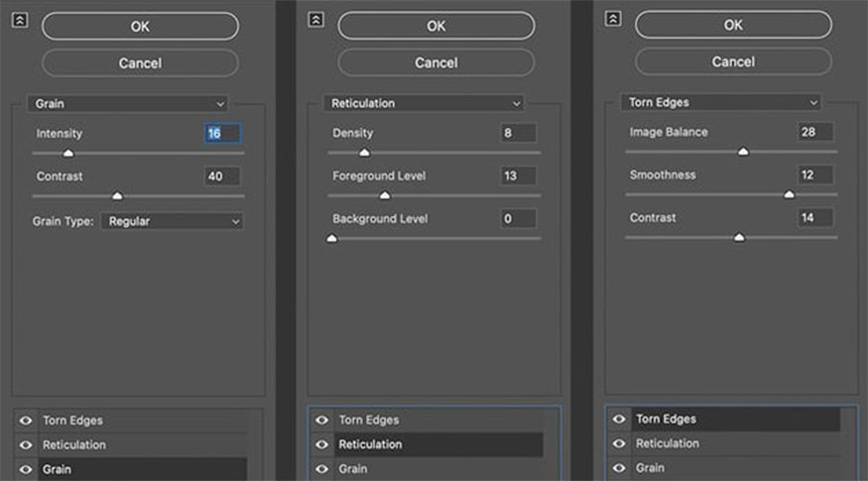Click the Image Balance field showing 28

point(815,132)
